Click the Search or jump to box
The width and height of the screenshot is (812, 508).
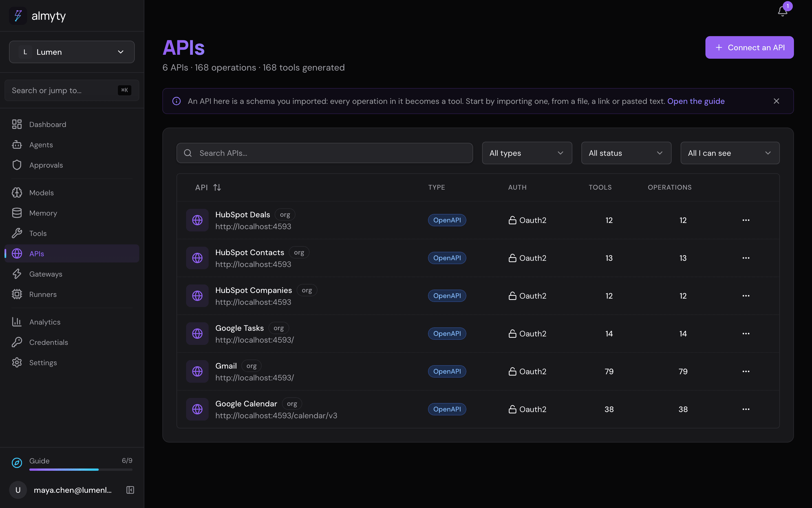[x=72, y=90]
